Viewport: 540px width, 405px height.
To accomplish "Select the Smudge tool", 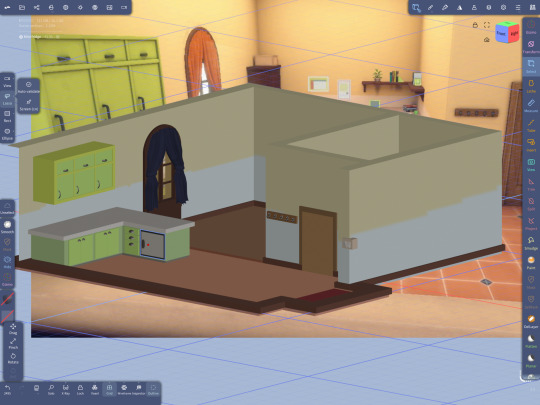I will (531, 243).
